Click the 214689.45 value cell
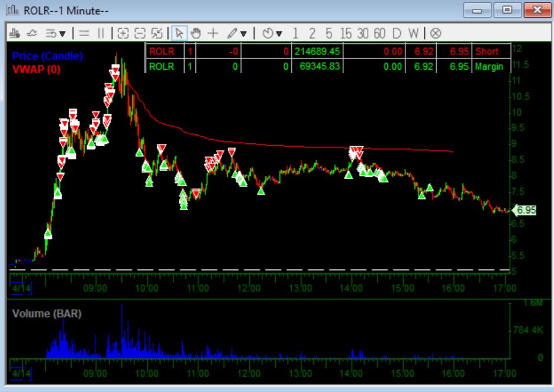The height and width of the screenshot is (392, 554). click(317, 52)
